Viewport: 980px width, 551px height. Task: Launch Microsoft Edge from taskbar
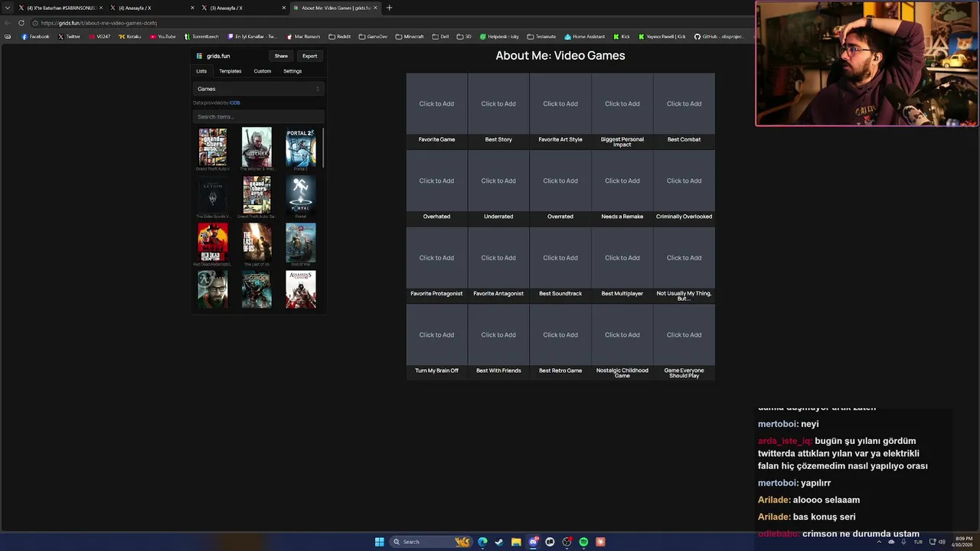click(x=482, y=542)
